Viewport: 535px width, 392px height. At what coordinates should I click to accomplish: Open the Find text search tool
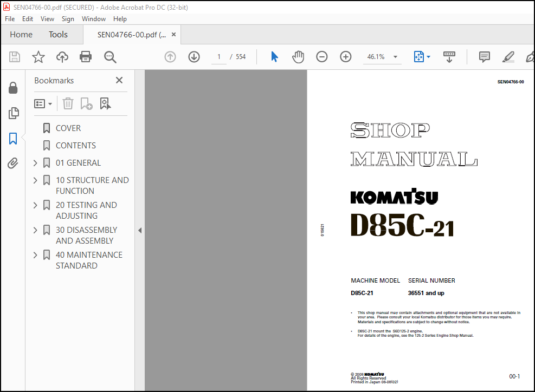110,57
